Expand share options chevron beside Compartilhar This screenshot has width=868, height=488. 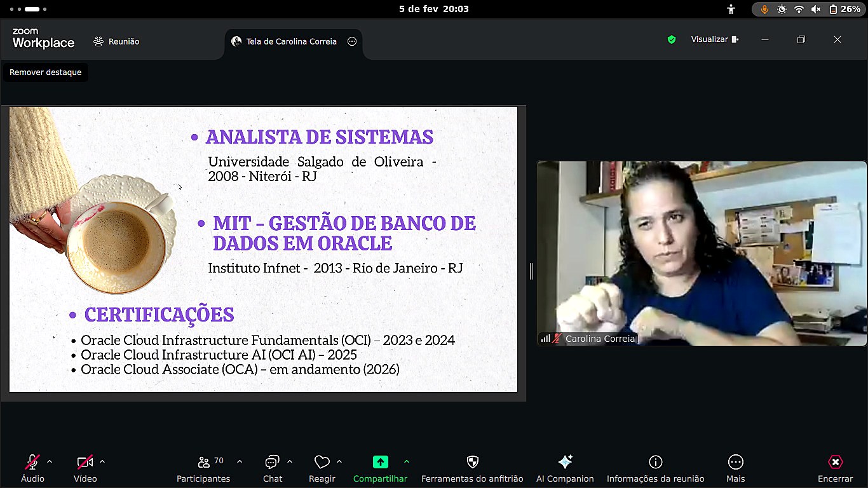click(407, 462)
